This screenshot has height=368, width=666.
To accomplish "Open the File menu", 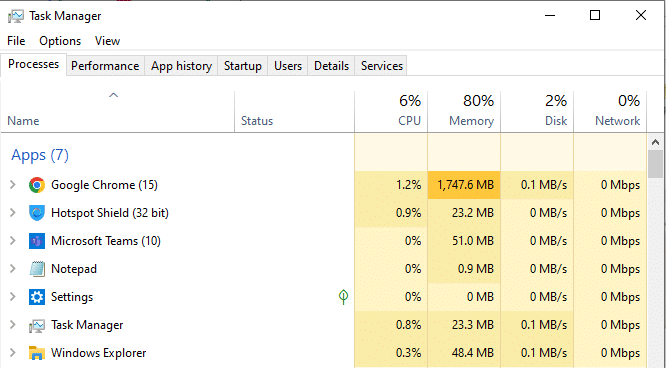I will click(x=16, y=41).
